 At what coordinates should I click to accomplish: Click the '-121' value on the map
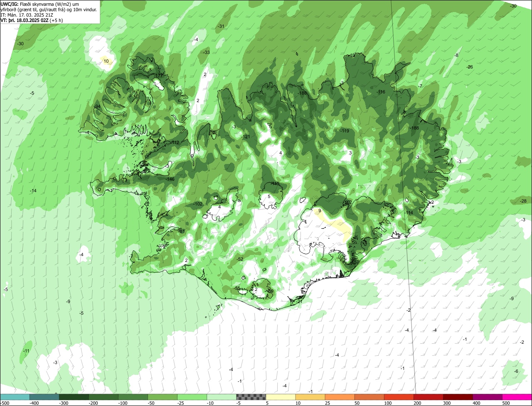tap(246, 137)
